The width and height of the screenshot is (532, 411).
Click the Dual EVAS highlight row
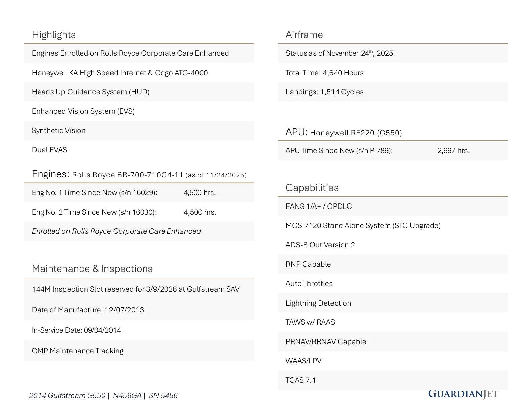(49, 150)
